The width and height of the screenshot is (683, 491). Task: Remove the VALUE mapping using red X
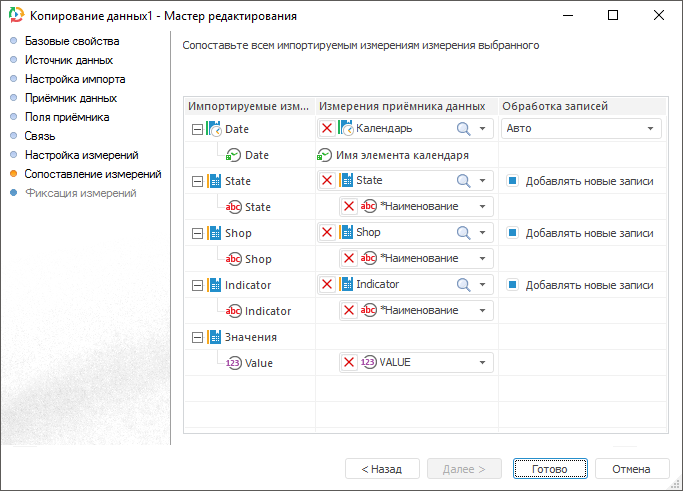[349, 362]
